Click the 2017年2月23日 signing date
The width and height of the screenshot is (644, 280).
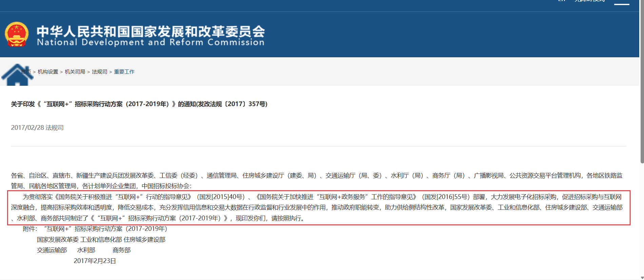tap(95, 261)
